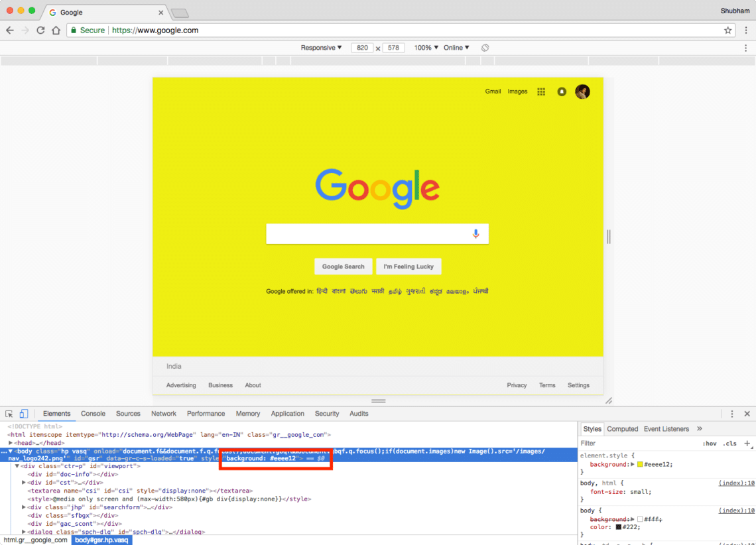Open the Business footer link
Screen dimensions: 756x545
coord(220,385)
